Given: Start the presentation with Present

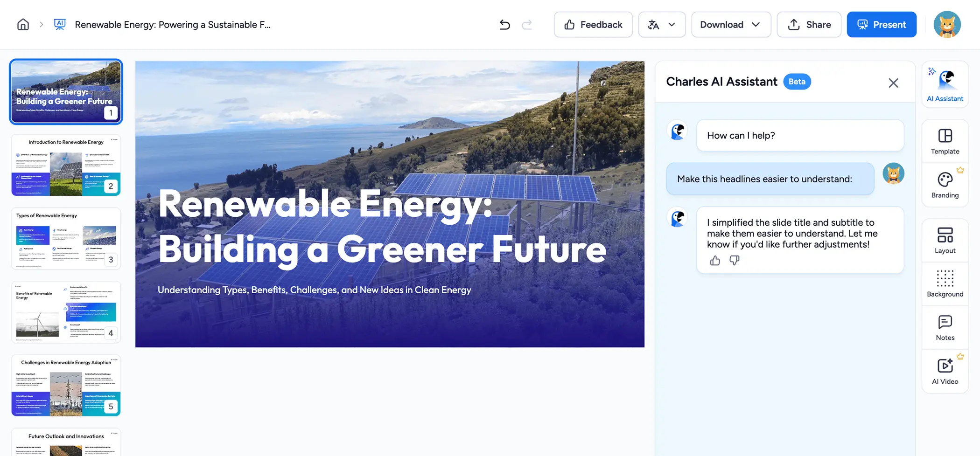Looking at the screenshot, I should pyautogui.click(x=882, y=25).
